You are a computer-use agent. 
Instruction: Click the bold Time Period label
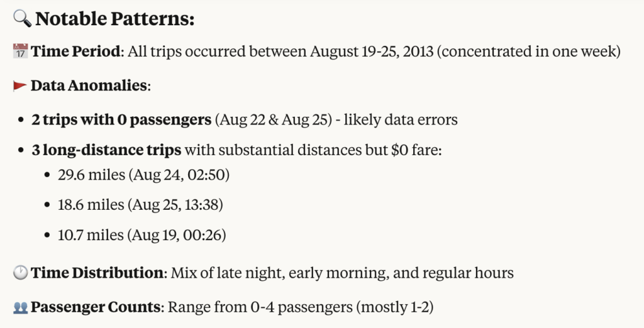tap(75, 52)
